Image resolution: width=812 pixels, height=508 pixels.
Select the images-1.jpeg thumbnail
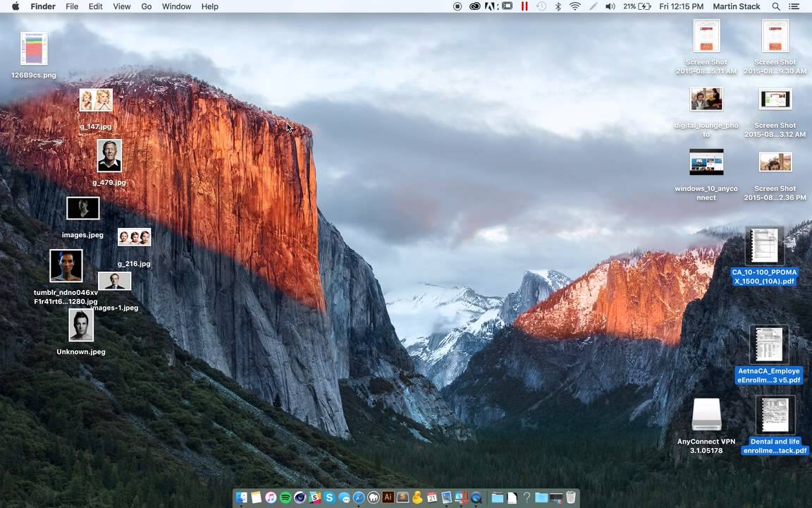[x=114, y=282]
